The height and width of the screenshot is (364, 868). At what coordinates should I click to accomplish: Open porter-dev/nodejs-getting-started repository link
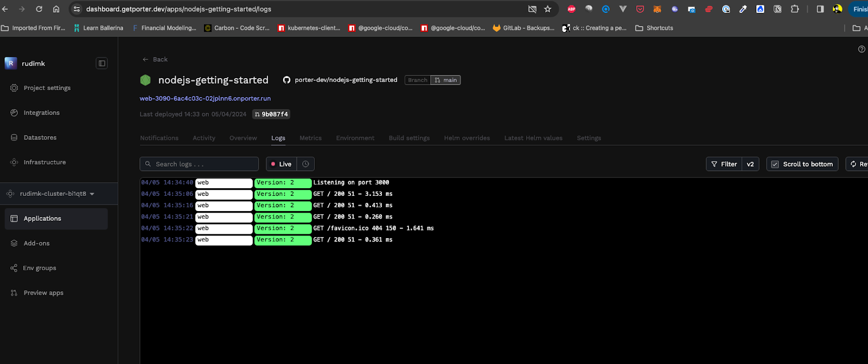(346, 80)
